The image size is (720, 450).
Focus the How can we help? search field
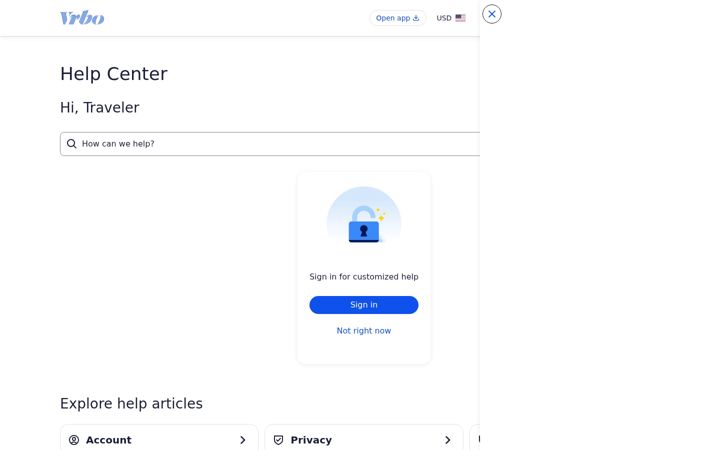coord(270,144)
